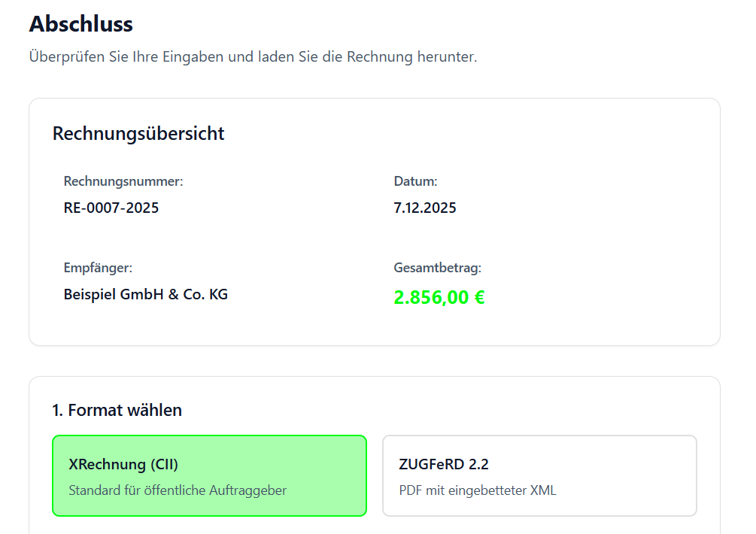The image size is (756, 534).
Task: Click the Abschluss page heading
Action: [x=80, y=23]
